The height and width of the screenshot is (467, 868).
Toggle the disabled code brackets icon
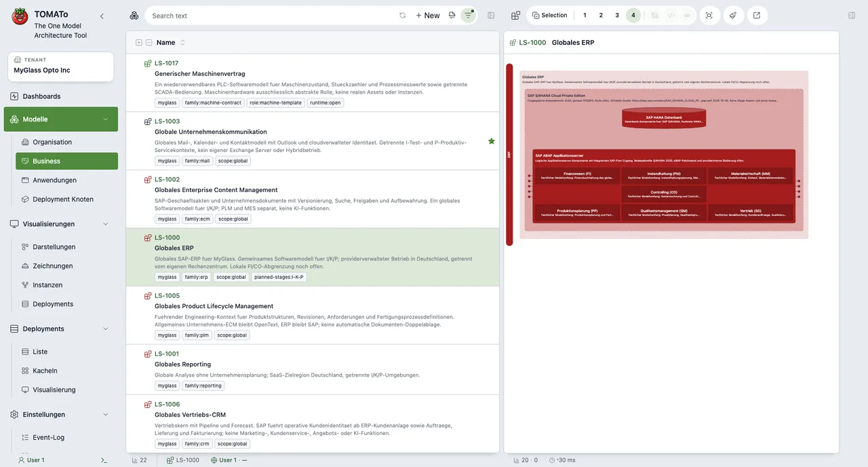[671, 16]
